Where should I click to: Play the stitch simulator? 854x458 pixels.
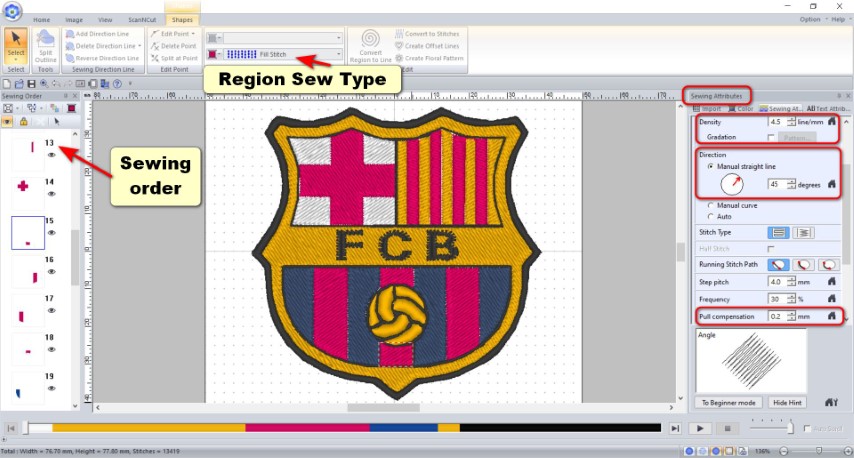[x=700, y=429]
